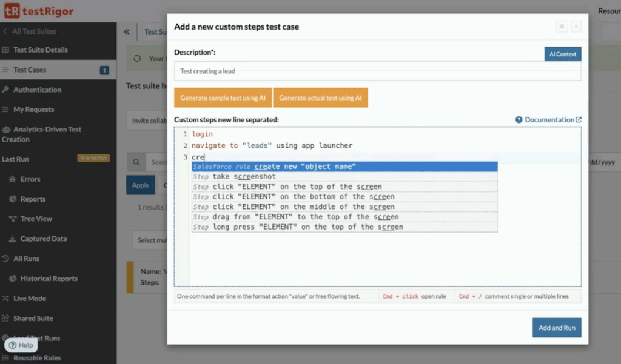Open Reports under Last Run
This screenshot has width=621, height=364.
tap(33, 199)
